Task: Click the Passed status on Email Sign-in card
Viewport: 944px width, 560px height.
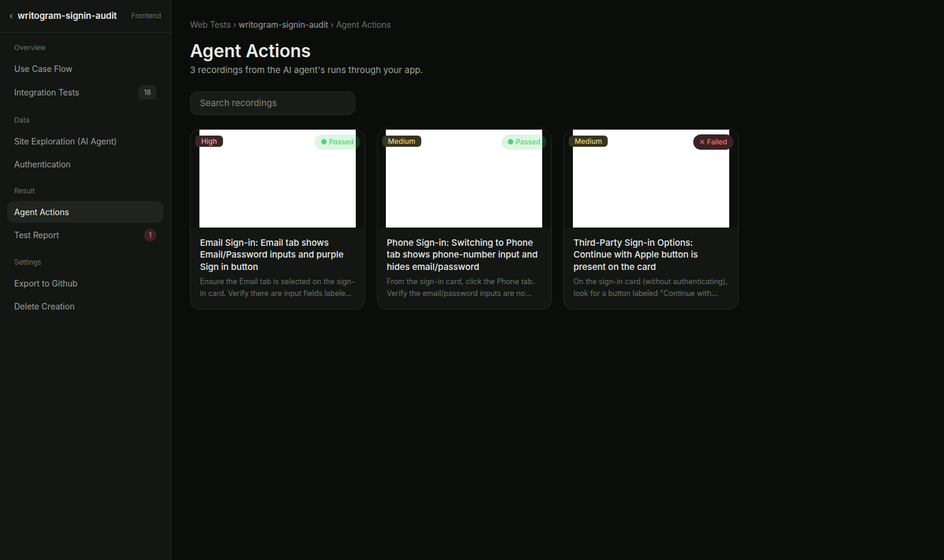Action: [337, 142]
